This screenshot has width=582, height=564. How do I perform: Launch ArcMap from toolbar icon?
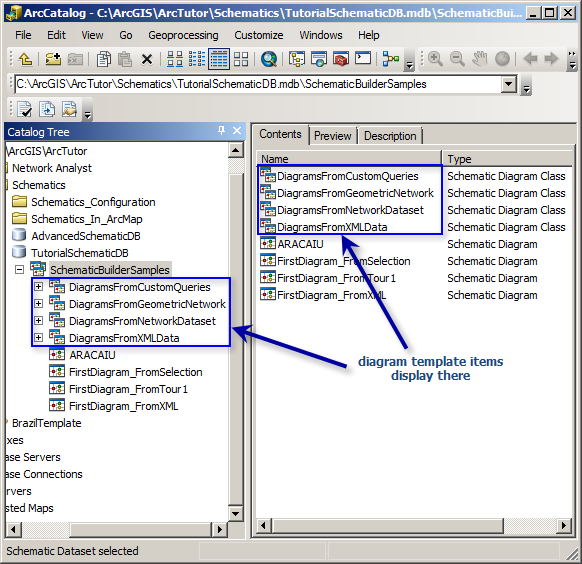pyautogui.click(x=319, y=59)
